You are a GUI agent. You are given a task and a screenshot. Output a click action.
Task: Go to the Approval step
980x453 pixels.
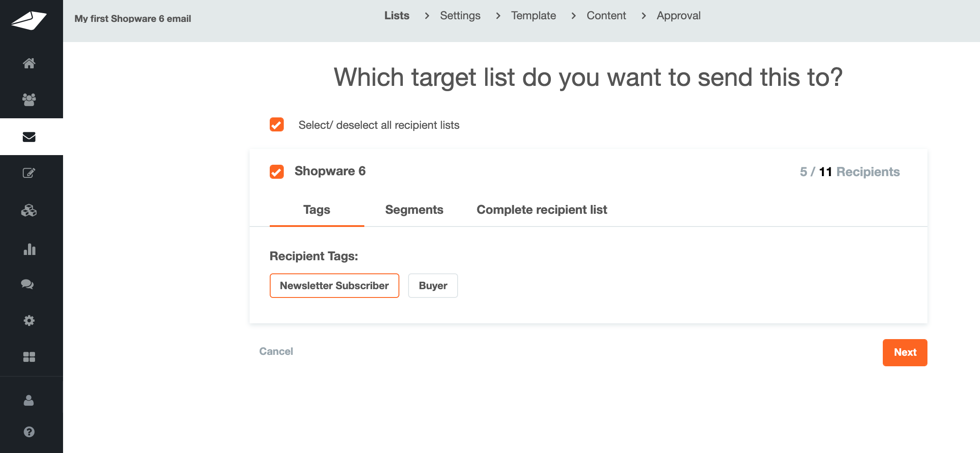678,16
